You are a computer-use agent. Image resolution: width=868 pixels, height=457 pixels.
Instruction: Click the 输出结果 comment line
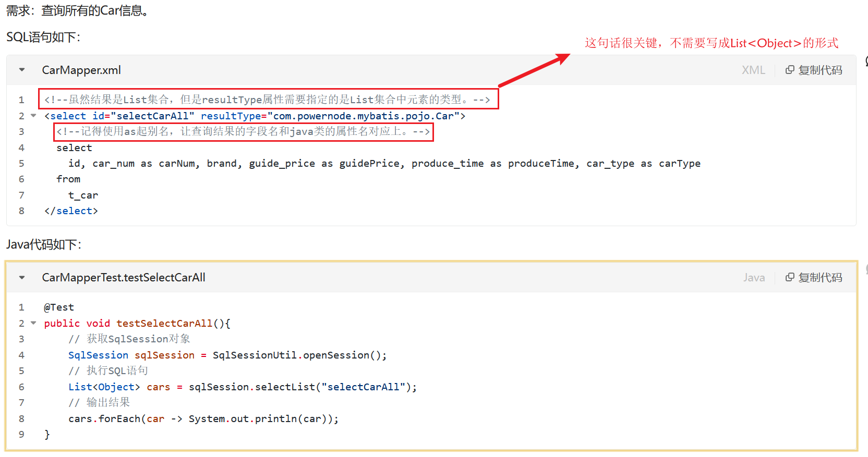tap(99, 402)
